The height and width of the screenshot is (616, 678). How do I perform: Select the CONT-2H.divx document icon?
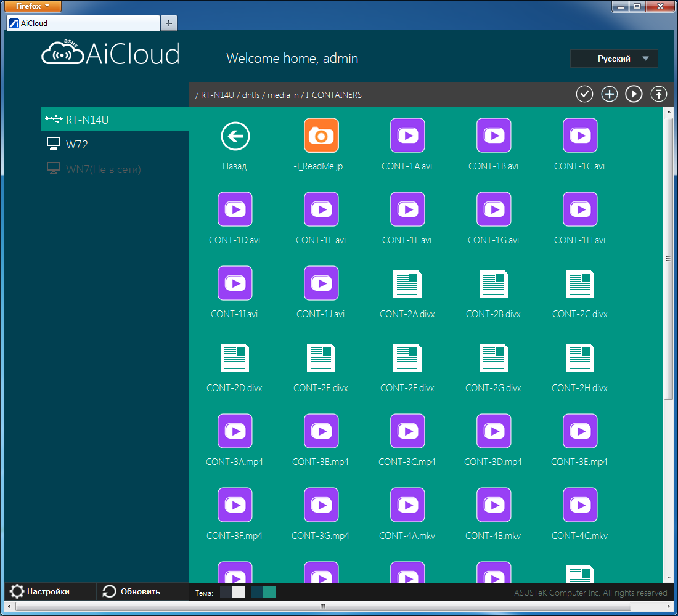coord(580,358)
